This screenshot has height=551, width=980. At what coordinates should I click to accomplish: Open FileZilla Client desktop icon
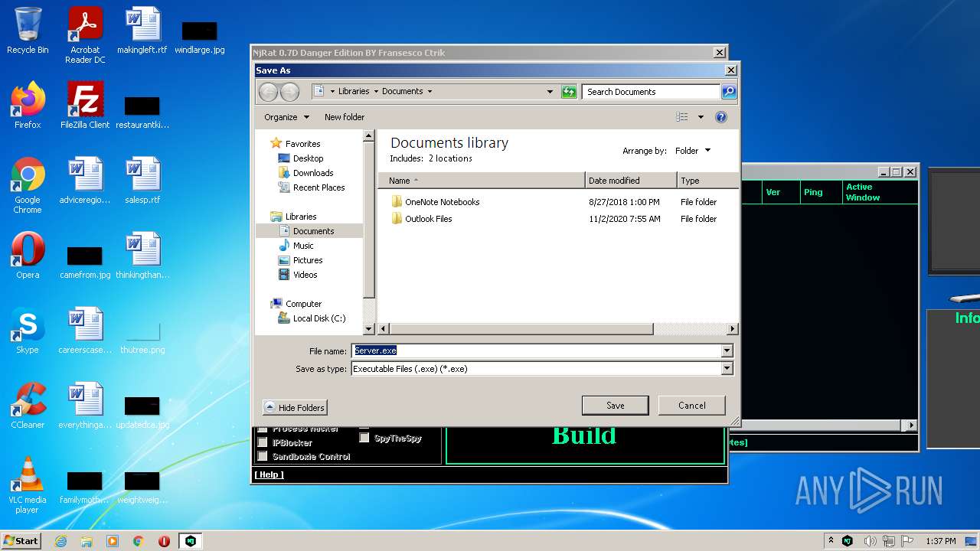tap(85, 106)
